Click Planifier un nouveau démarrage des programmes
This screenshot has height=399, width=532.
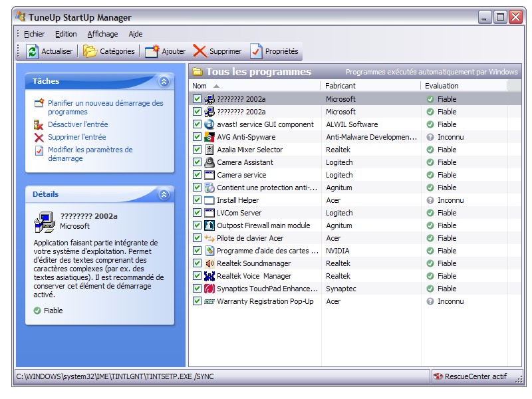click(x=105, y=107)
